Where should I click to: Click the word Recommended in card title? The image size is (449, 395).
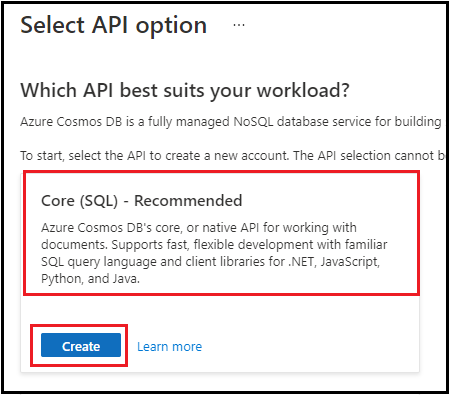(188, 201)
